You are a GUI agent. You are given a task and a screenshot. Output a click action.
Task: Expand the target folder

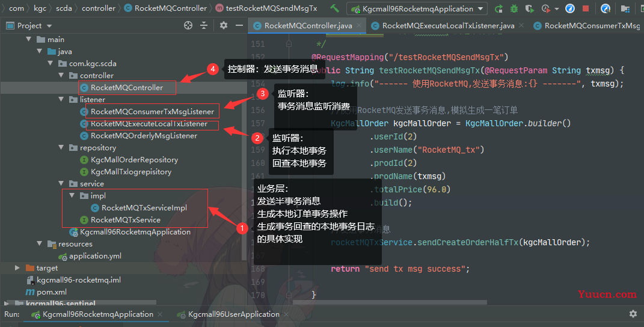(17, 268)
